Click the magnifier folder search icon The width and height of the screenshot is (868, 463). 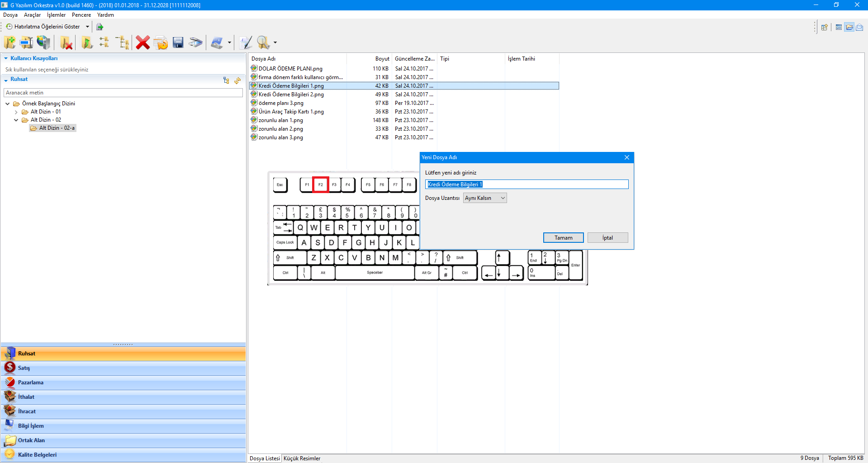263,43
